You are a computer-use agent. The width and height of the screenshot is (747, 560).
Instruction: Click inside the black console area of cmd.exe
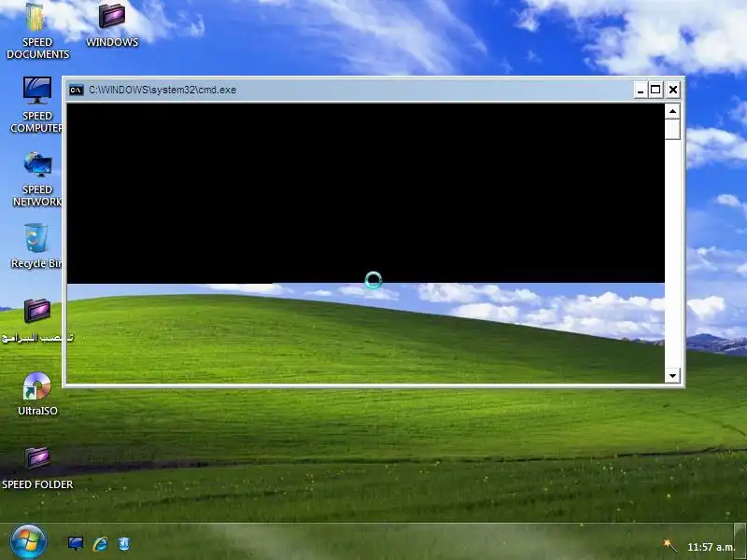tap(365, 193)
